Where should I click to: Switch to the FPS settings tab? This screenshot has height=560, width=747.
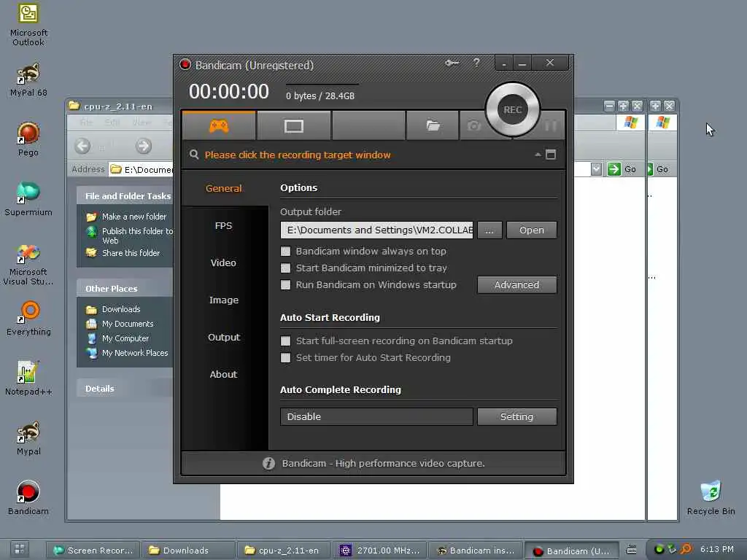pos(224,226)
